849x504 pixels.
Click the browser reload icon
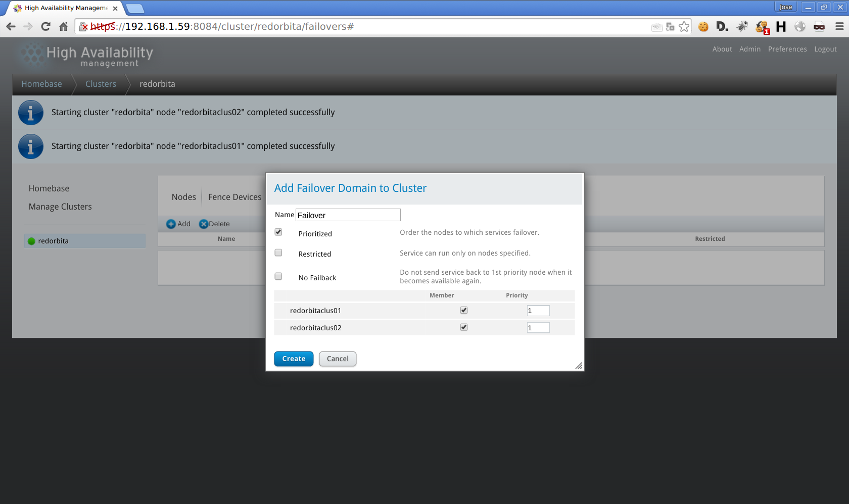(x=45, y=27)
